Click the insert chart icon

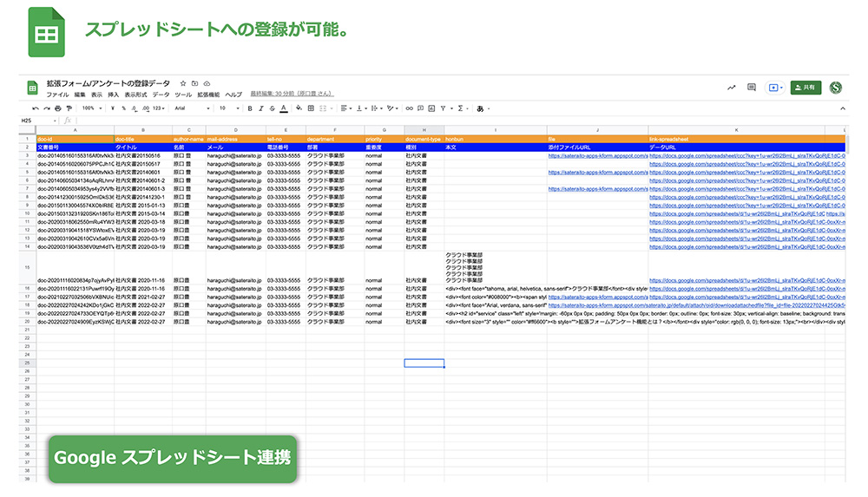click(431, 108)
